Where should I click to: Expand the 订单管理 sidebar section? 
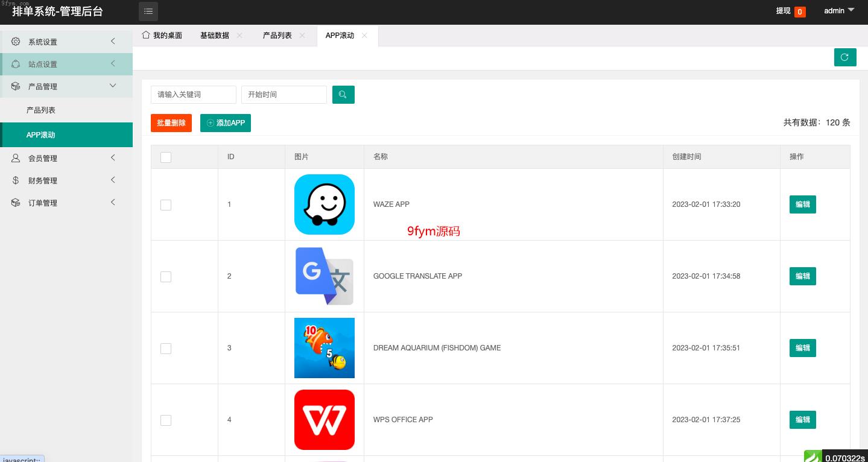click(x=66, y=203)
